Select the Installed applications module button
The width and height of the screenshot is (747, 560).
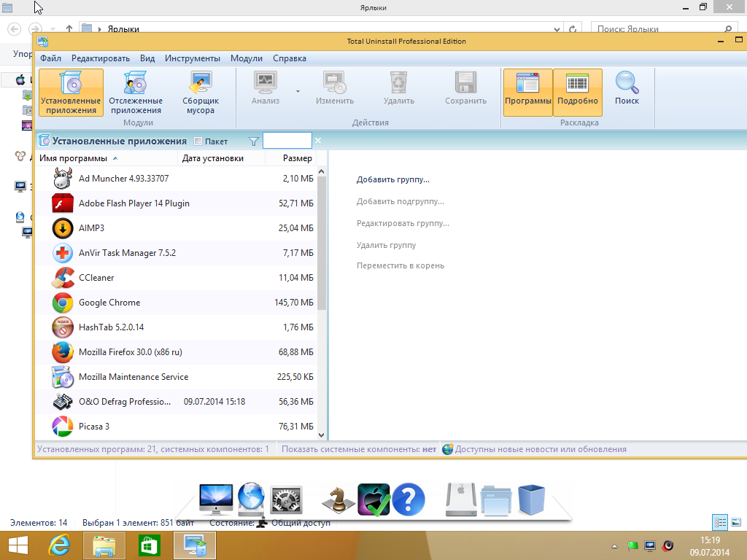coord(71,93)
